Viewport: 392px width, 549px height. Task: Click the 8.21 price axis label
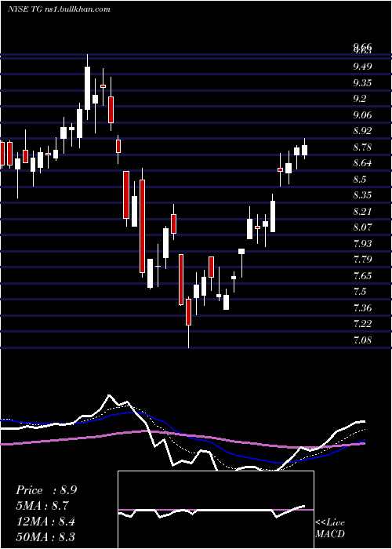coord(362,212)
